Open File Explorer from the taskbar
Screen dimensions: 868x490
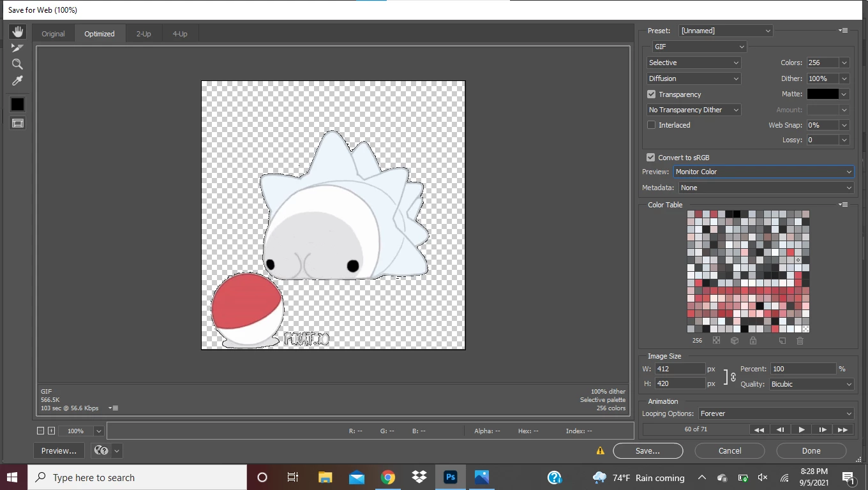pyautogui.click(x=325, y=477)
